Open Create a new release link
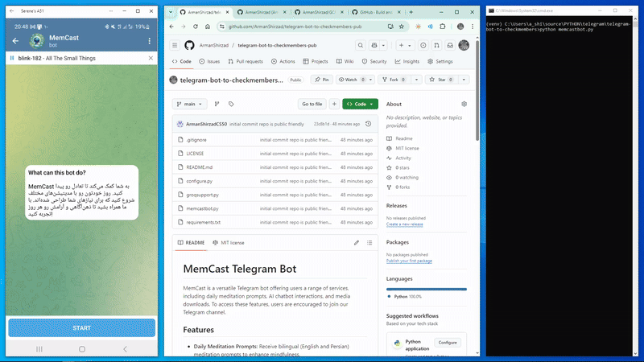644x362 pixels. pos(405,224)
